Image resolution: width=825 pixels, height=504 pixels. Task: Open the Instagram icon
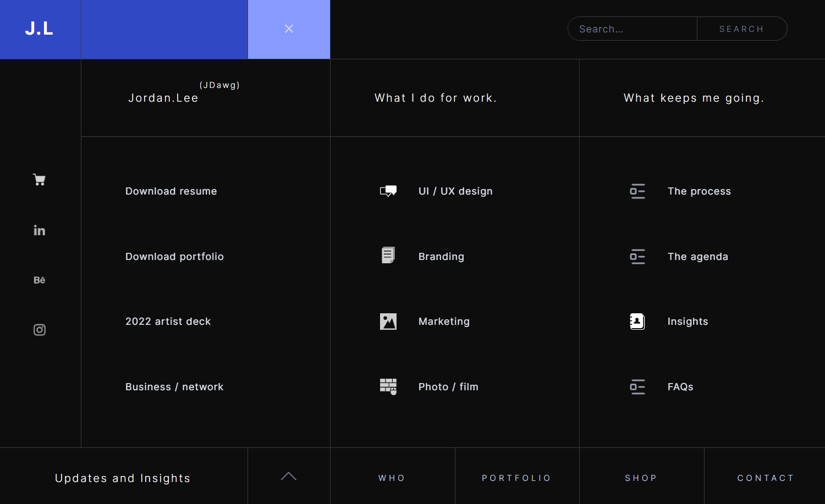[39, 329]
